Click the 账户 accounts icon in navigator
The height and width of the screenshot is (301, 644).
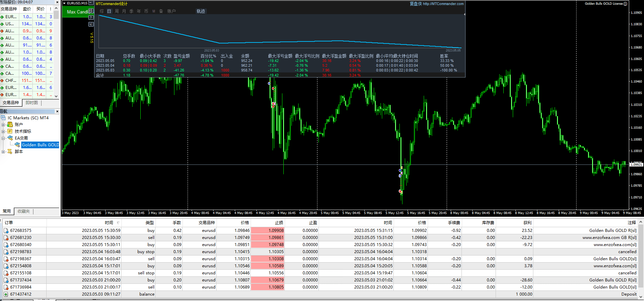(x=10, y=125)
